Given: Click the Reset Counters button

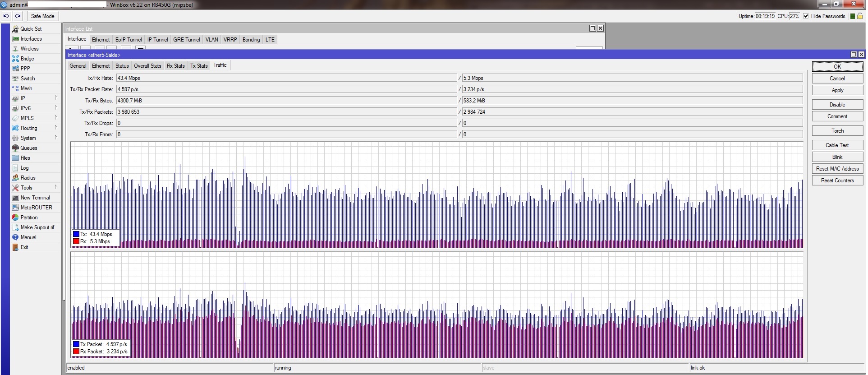Looking at the screenshot, I should click(x=837, y=181).
